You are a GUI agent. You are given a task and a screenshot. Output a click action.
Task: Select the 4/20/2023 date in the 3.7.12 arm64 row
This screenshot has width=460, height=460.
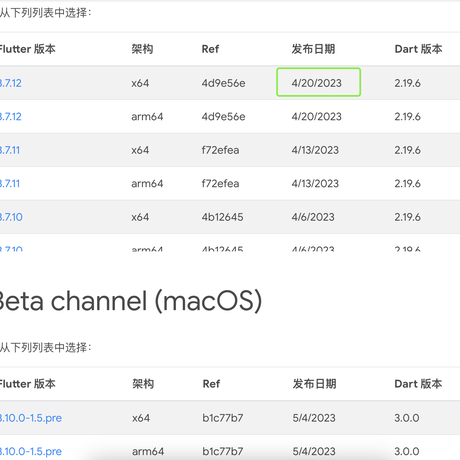pyautogui.click(x=317, y=117)
